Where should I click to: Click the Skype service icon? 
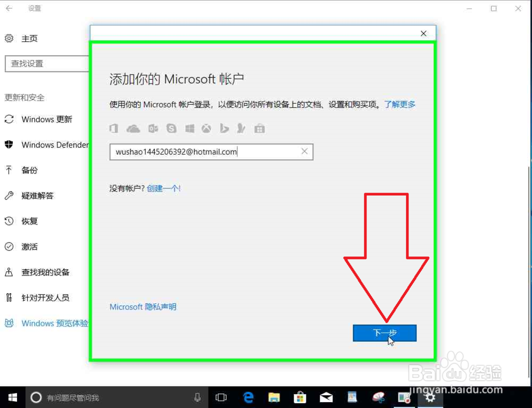coord(171,129)
